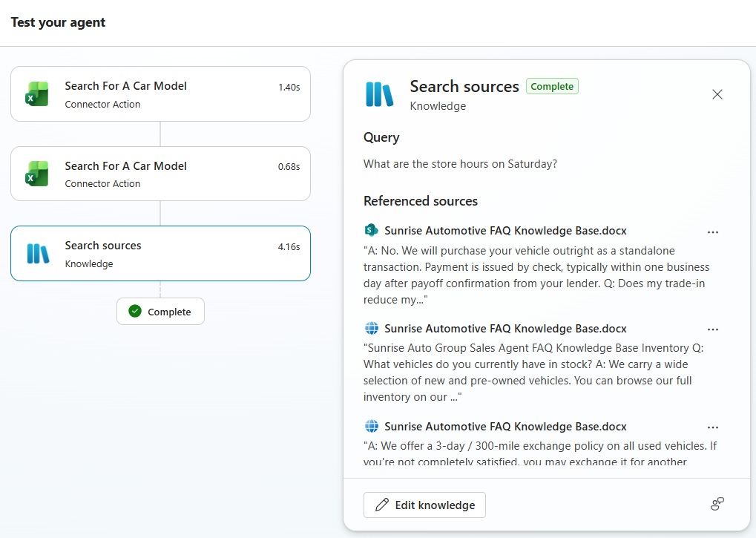Image resolution: width=756 pixels, height=538 pixels.
Task: Click the globe icon on the source about vehicles in stock
Action: [x=372, y=328]
